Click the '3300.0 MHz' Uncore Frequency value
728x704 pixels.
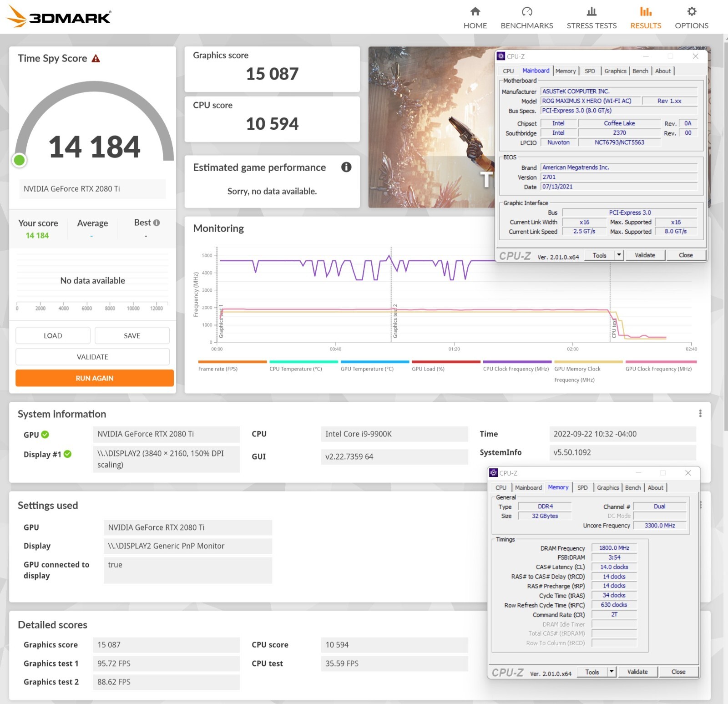pyautogui.click(x=660, y=525)
